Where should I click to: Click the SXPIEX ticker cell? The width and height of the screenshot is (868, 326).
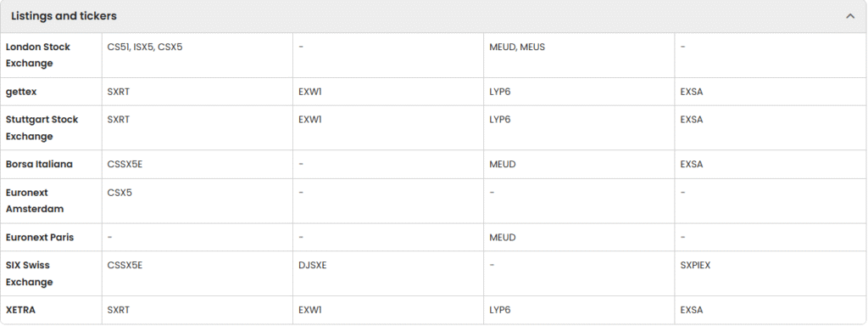coord(695,265)
